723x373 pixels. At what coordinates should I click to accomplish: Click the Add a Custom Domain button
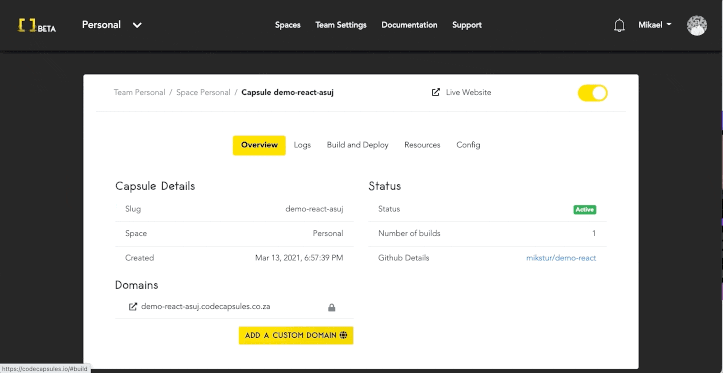(x=296, y=336)
